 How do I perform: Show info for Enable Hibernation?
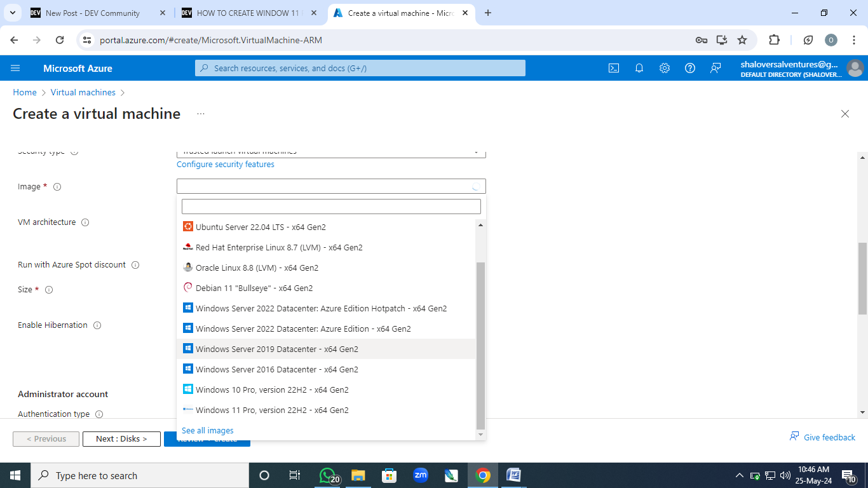(x=97, y=325)
